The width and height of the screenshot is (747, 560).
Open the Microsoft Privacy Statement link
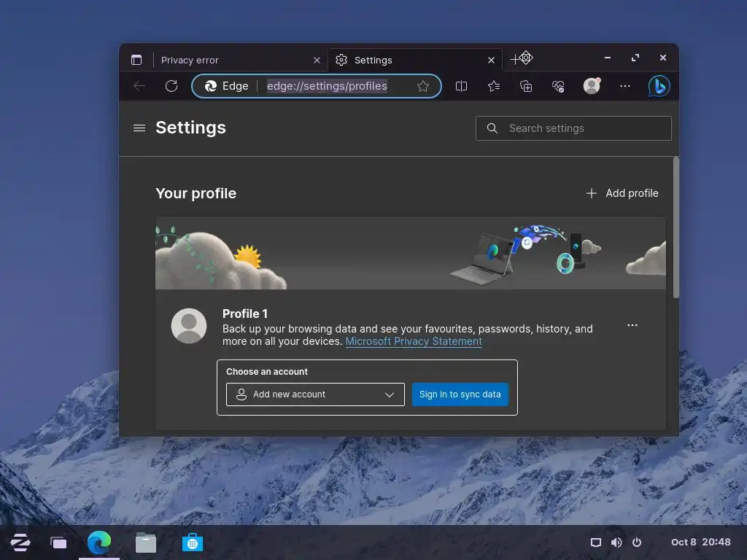coord(414,341)
